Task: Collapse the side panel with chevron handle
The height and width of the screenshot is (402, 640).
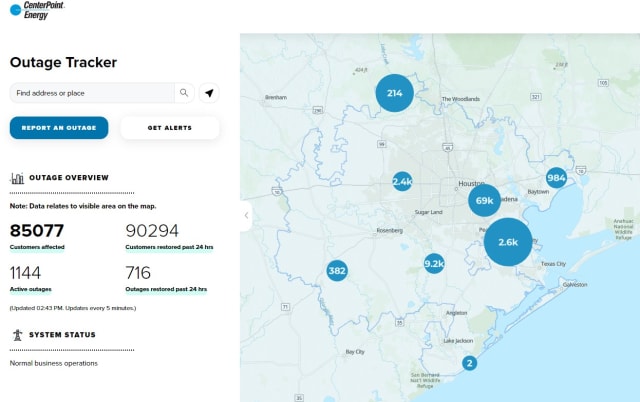Action: coord(246,215)
